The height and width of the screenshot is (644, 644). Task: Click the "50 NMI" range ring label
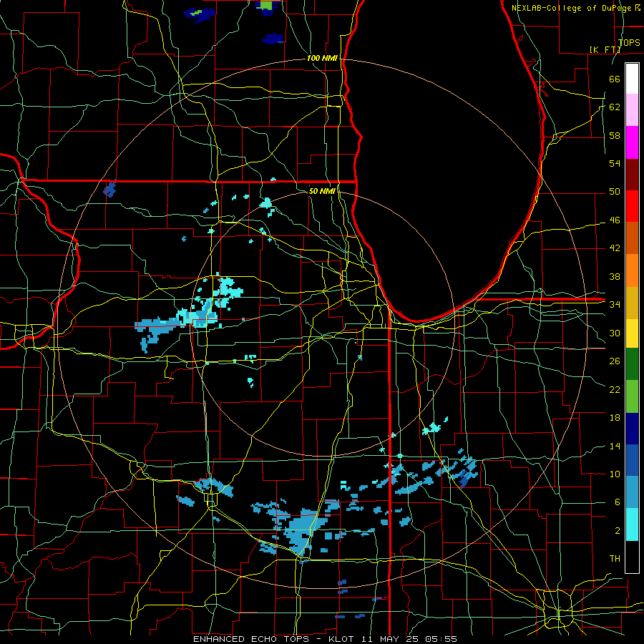pyautogui.click(x=322, y=191)
